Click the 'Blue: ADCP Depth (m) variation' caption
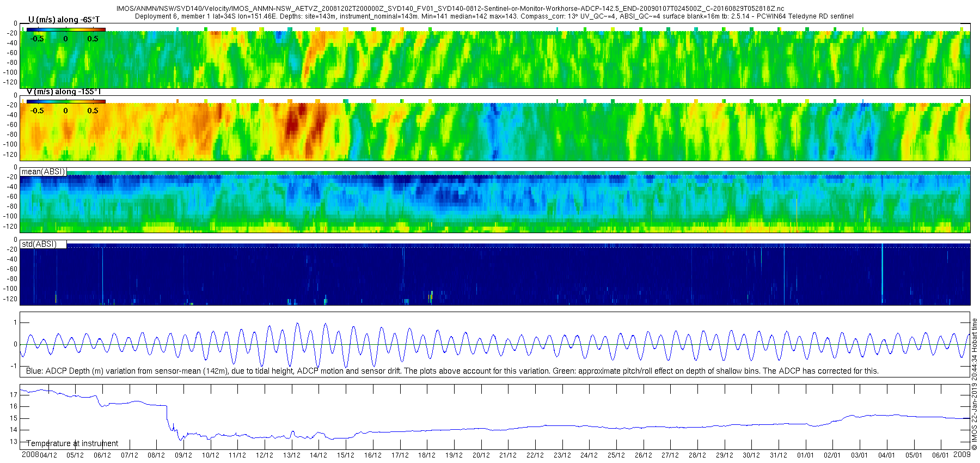The height and width of the screenshot is (463, 980). (452, 371)
